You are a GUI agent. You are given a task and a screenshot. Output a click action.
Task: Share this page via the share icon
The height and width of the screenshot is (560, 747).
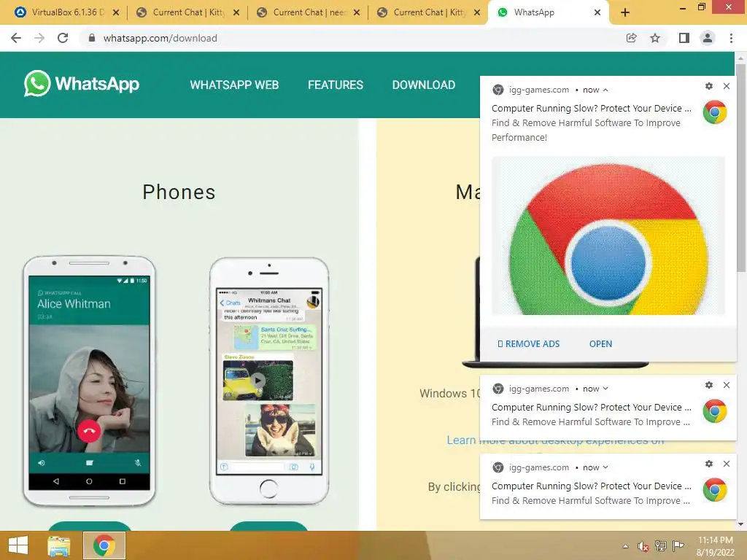coord(632,38)
